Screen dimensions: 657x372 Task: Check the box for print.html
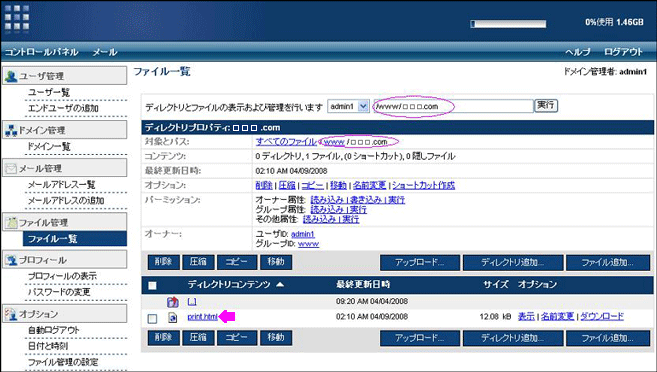[153, 318]
